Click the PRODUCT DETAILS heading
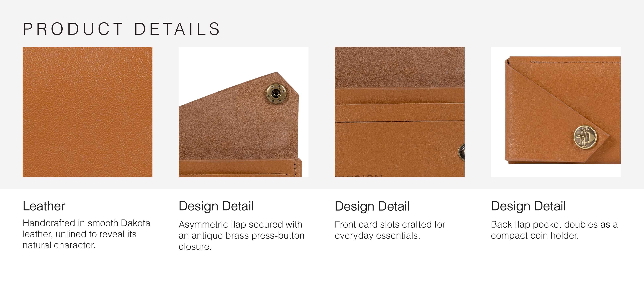 click(121, 29)
